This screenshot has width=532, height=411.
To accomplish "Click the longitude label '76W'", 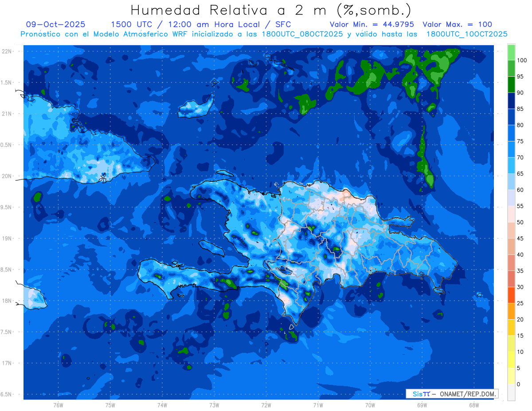I will pos(58,405).
